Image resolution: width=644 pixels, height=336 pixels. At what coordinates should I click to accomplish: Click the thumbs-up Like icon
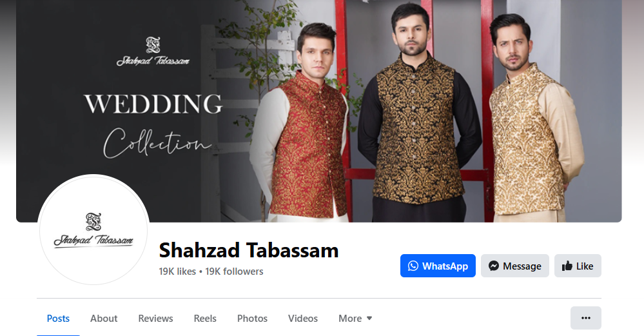point(567,266)
